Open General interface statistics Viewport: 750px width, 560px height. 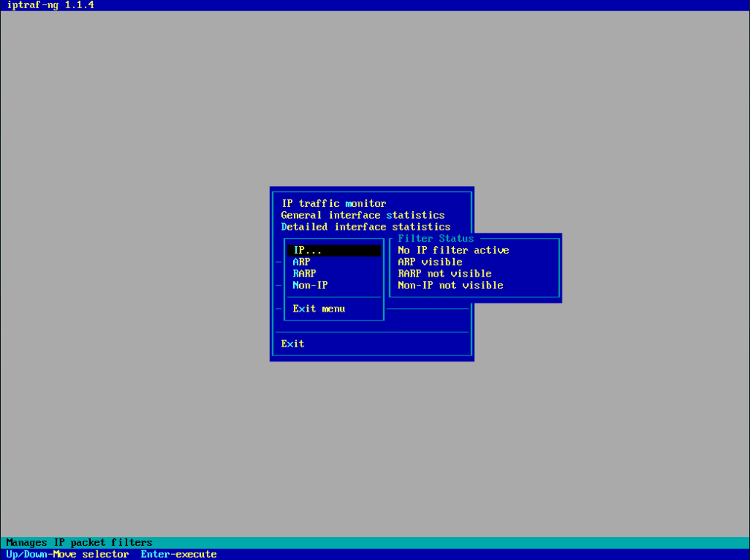362,215
